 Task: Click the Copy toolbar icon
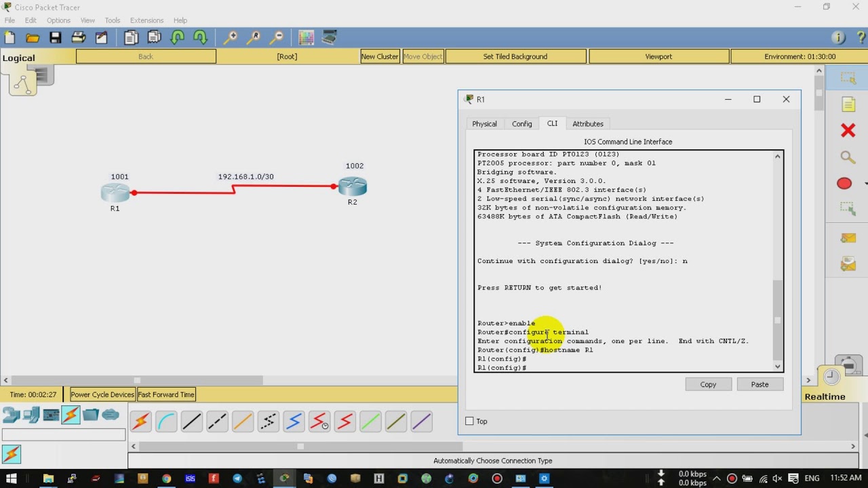coord(131,38)
